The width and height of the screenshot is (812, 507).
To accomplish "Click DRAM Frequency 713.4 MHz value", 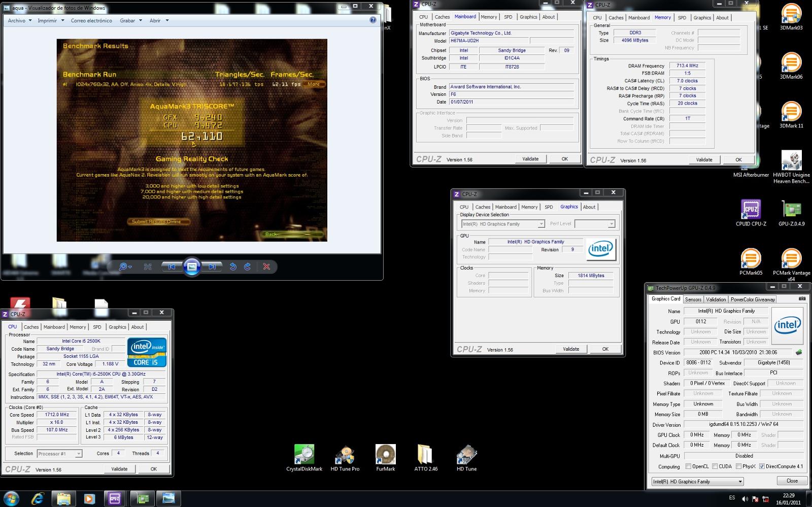I will click(x=687, y=65).
